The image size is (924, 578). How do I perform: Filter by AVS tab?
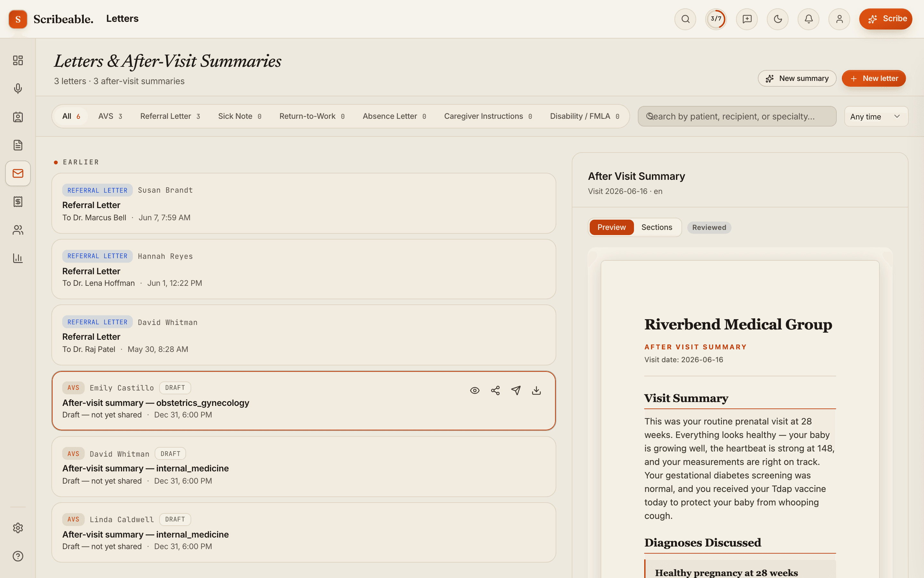(110, 116)
